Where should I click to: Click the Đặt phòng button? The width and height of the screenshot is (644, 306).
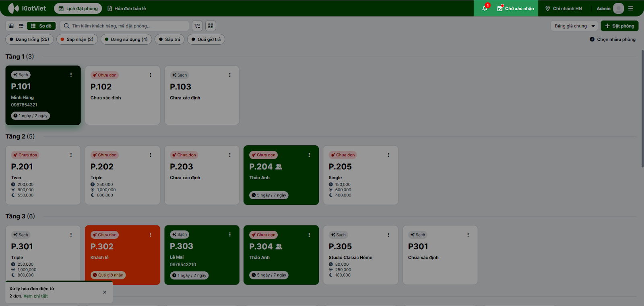620,26
